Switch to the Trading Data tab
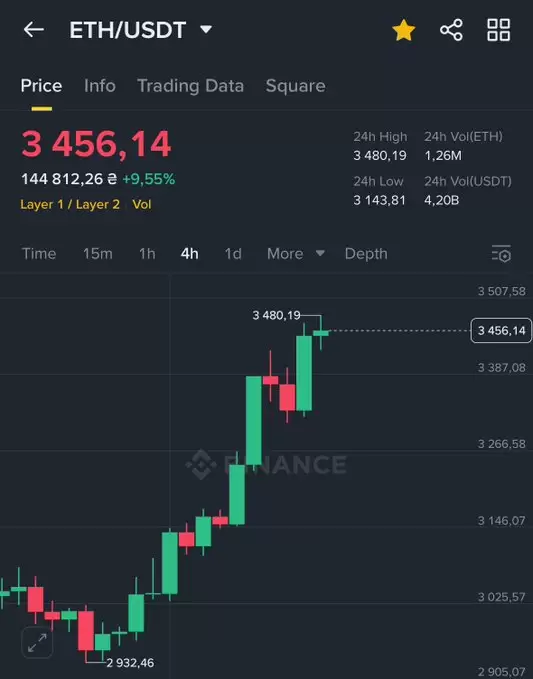This screenshot has width=533, height=679. point(191,86)
